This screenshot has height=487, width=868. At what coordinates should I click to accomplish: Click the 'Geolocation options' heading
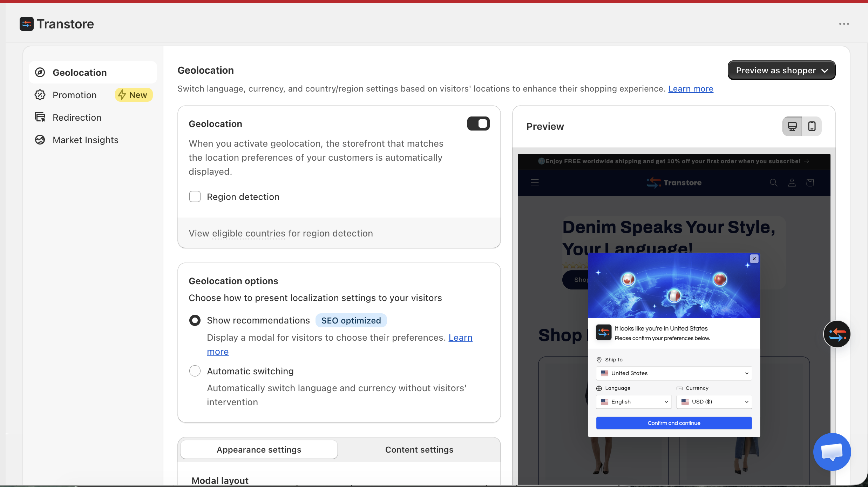[233, 281]
